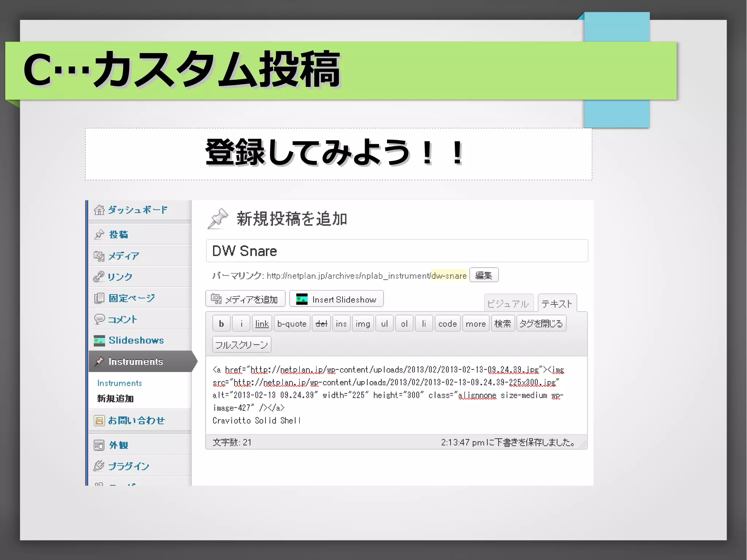Click the editor resize handle corner
Viewport: 747px width, 560px height.
(x=583, y=445)
